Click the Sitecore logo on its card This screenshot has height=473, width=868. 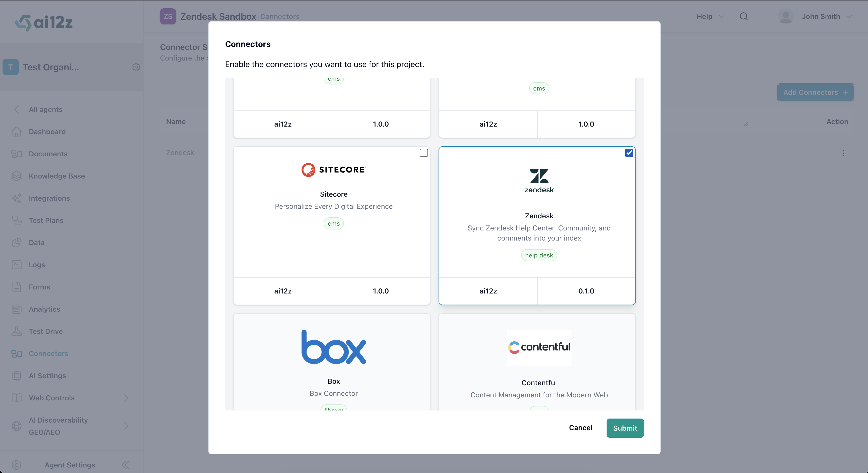[x=334, y=170]
